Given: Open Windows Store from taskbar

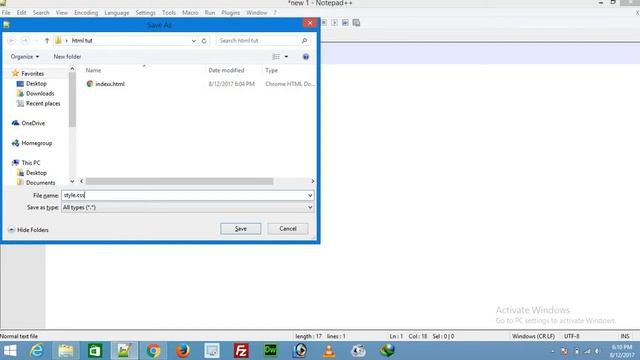Looking at the screenshot, I should coord(95,351).
